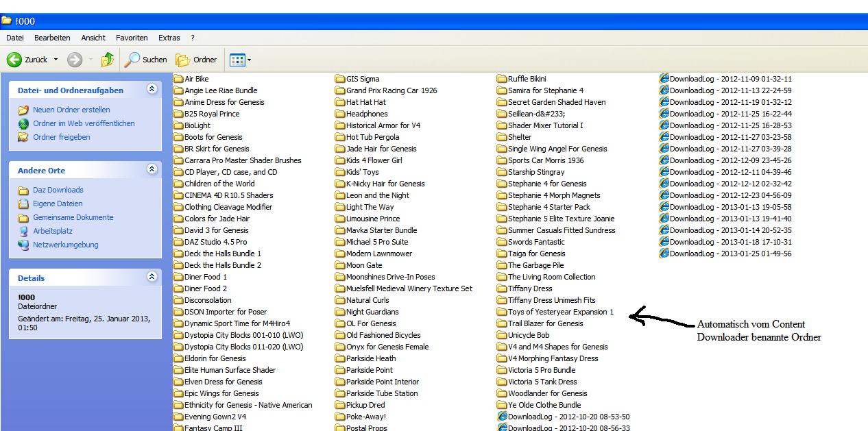Image resolution: width=868 pixels, height=431 pixels.
Task: Collapse the Details panel
Action: [x=152, y=277]
